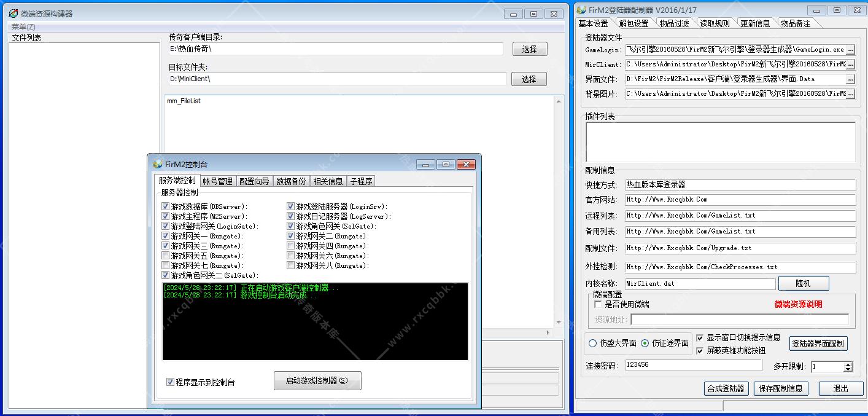Check the 是否使用微端 option
868x416 pixels.
[599, 304]
